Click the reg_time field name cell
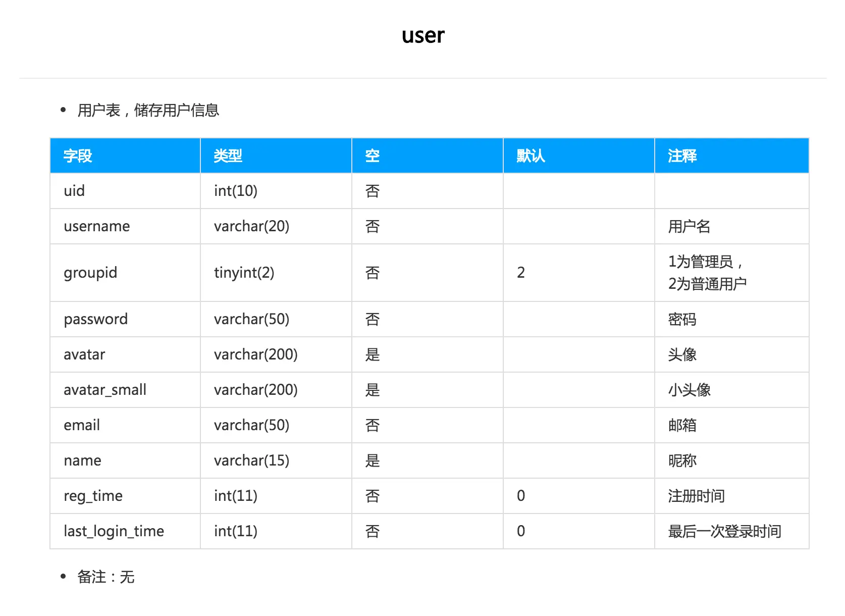The image size is (845, 616). click(x=93, y=496)
